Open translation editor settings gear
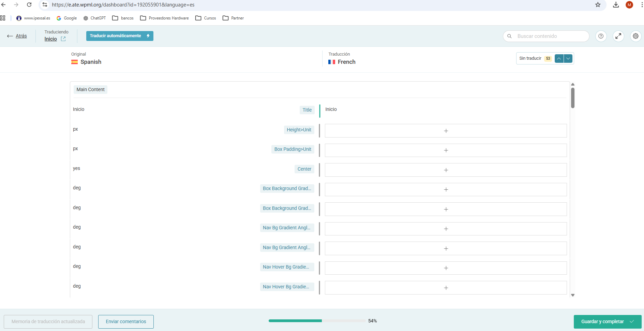The width and height of the screenshot is (644, 331). coord(636,36)
